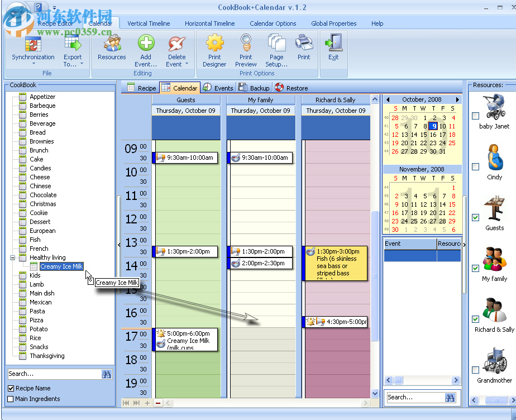Click the binoculars icon in event list search
This screenshot has height=420, width=516.
pos(450,398)
